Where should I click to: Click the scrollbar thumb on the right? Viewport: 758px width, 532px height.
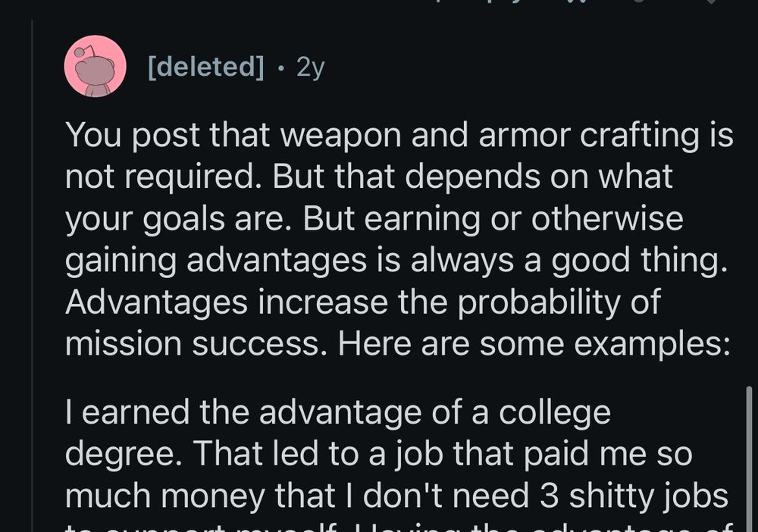pyautogui.click(x=749, y=455)
